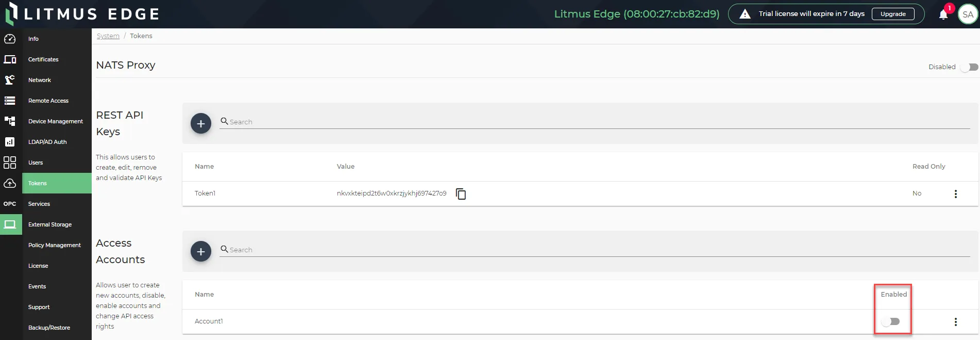Click the Access Accounts table Name header

pyautogui.click(x=204, y=294)
